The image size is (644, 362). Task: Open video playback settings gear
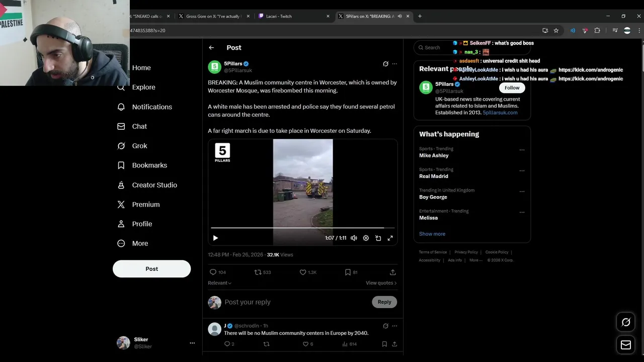366,238
